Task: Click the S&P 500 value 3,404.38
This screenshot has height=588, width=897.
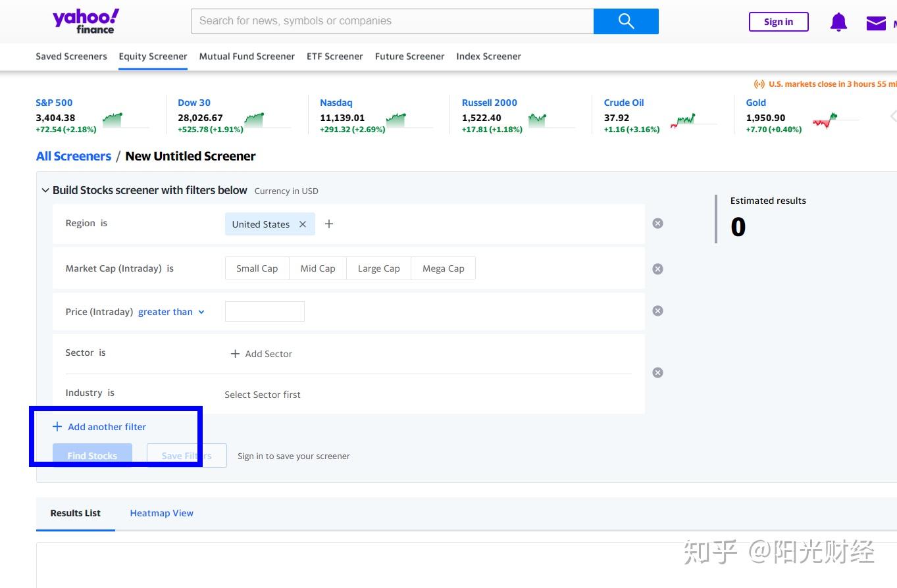Action: 55,118
